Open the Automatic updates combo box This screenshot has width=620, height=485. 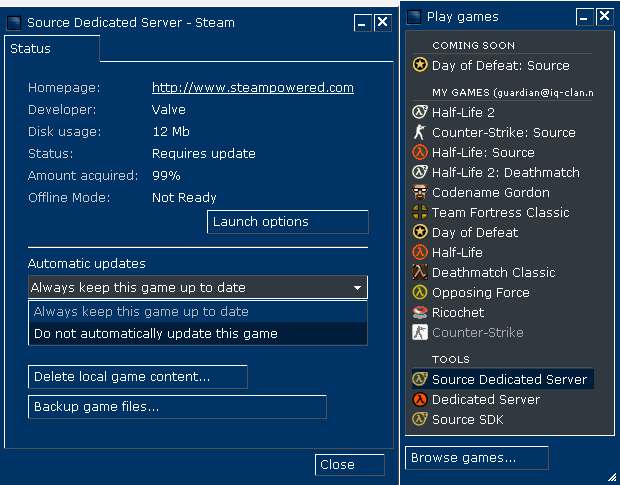[198, 287]
